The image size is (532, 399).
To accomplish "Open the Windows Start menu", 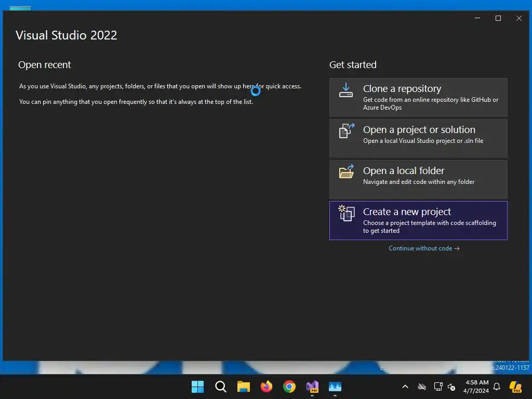I will [x=197, y=387].
